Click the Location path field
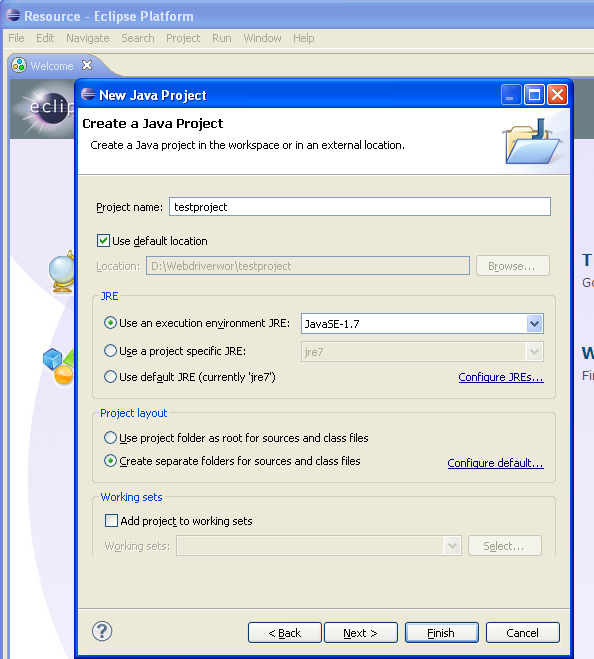Viewport: 594px width, 659px height. click(308, 266)
